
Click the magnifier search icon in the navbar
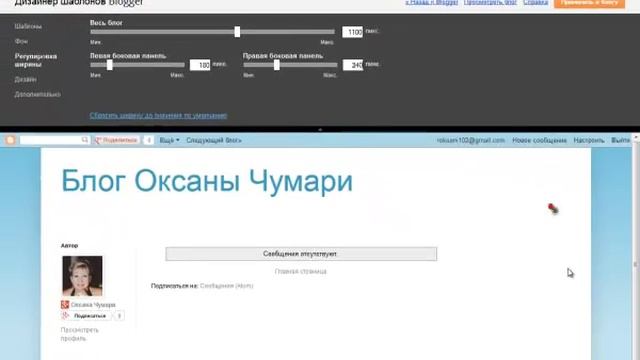coord(84,140)
